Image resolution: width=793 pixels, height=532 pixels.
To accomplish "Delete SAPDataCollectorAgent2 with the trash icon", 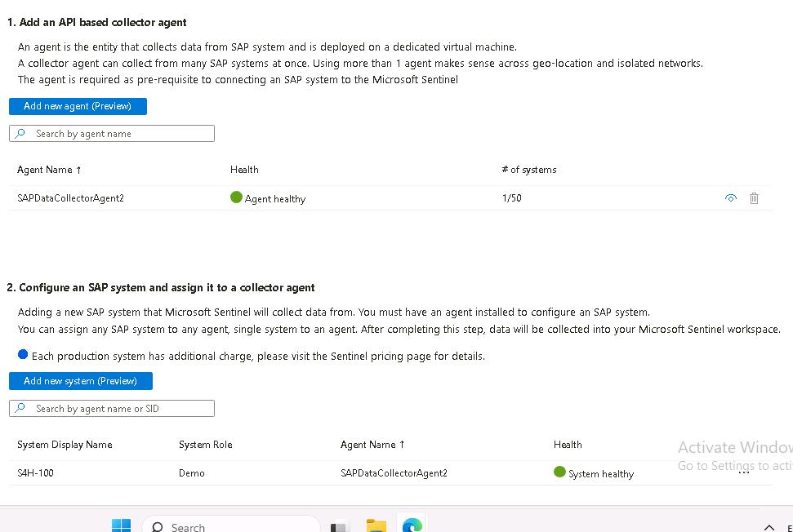I will (754, 198).
